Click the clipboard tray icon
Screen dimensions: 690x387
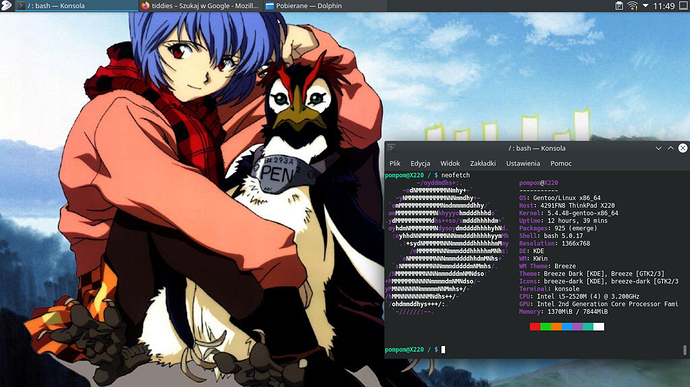click(x=619, y=6)
